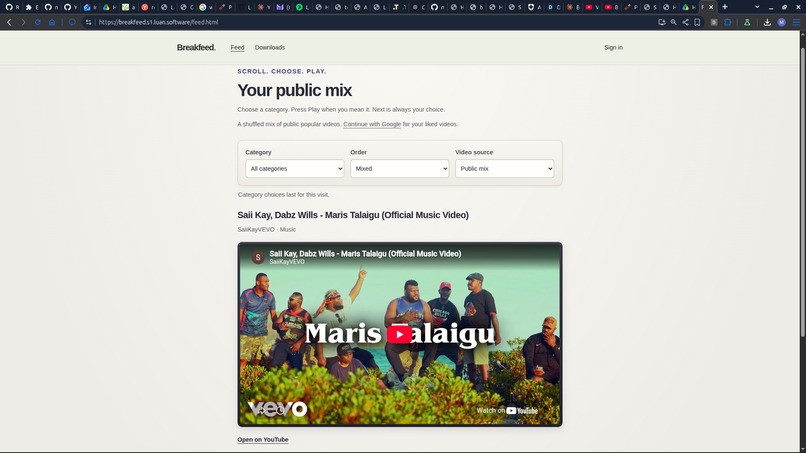Click the green flask labs icon
806x453 pixels.
(x=747, y=23)
